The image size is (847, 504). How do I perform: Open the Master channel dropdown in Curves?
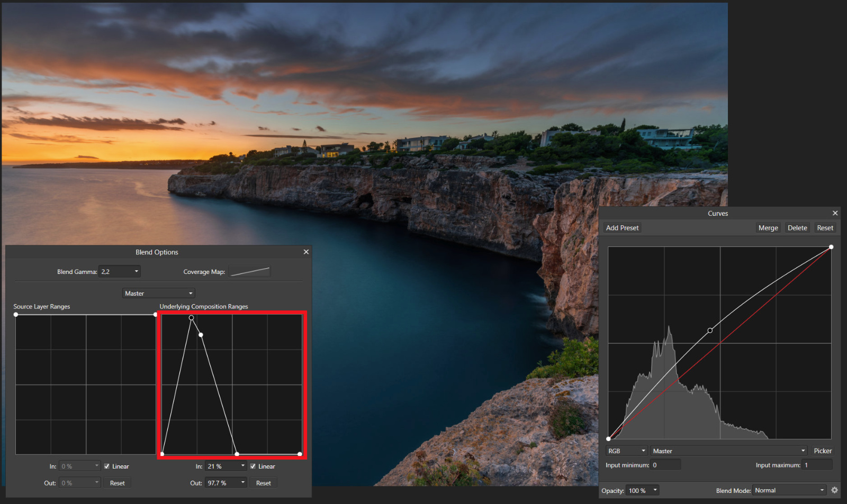click(729, 451)
